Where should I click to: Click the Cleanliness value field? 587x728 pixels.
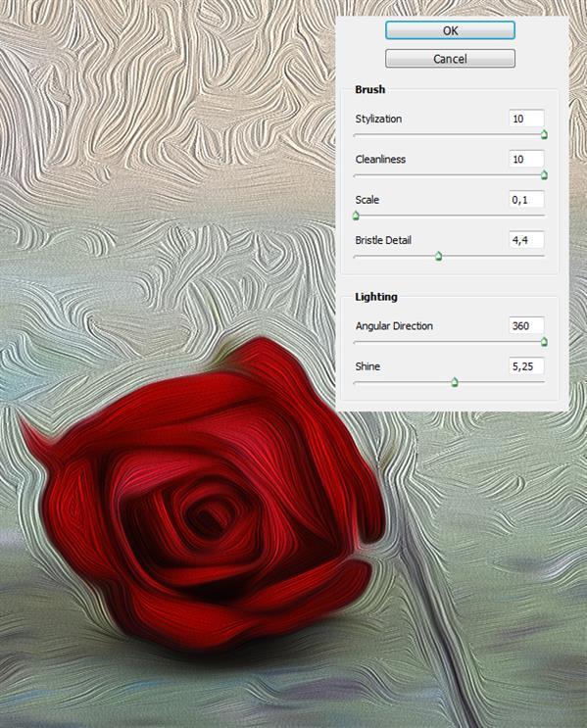(526, 159)
